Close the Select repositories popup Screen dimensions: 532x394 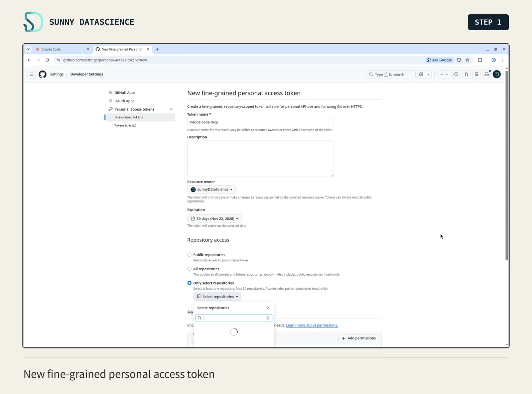tap(268, 308)
